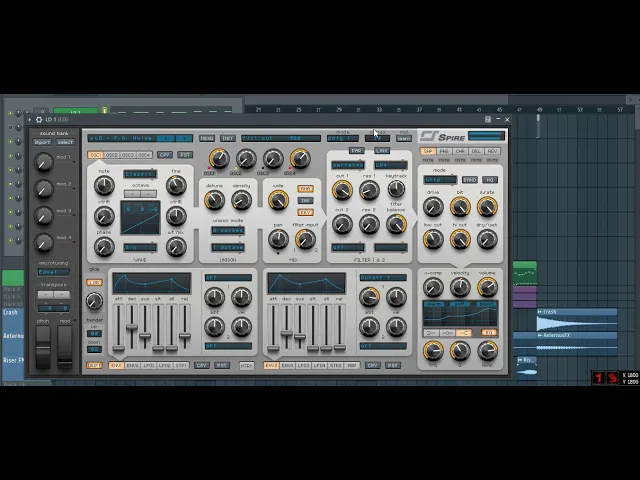Click the mod 1 macro knob
Image resolution: width=640 pixels, height=480 pixels.
(x=43, y=162)
